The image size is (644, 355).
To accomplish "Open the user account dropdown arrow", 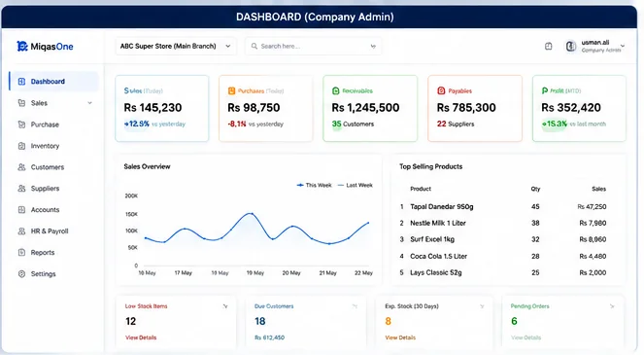I will click(x=623, y=46).
